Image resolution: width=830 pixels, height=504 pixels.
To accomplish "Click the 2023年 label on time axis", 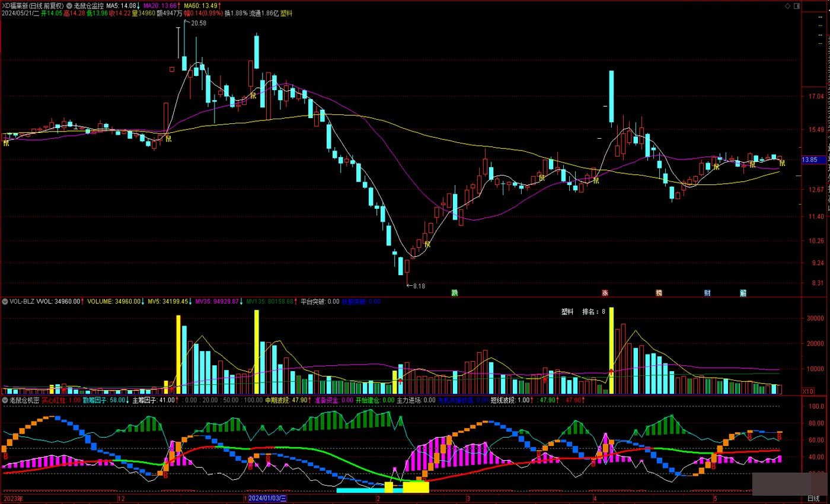I will pos(12,499).
